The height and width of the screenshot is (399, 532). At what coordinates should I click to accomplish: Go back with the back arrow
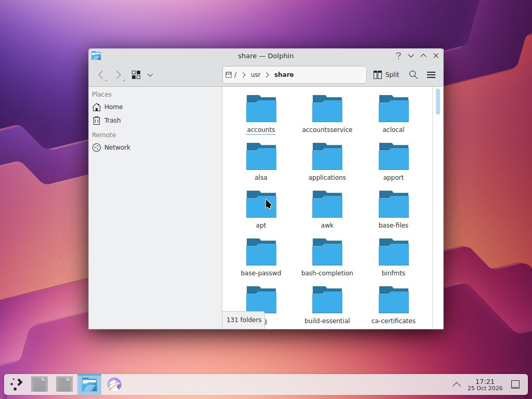tap(100, 75)
